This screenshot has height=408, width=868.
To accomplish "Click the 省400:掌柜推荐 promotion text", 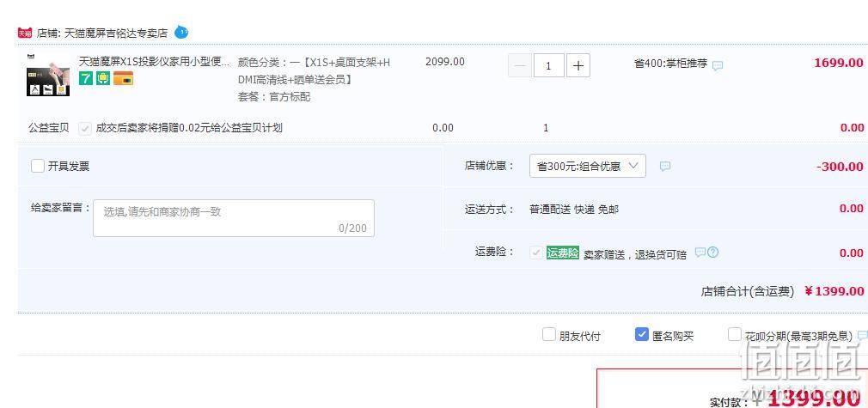I will coord(670,63).
